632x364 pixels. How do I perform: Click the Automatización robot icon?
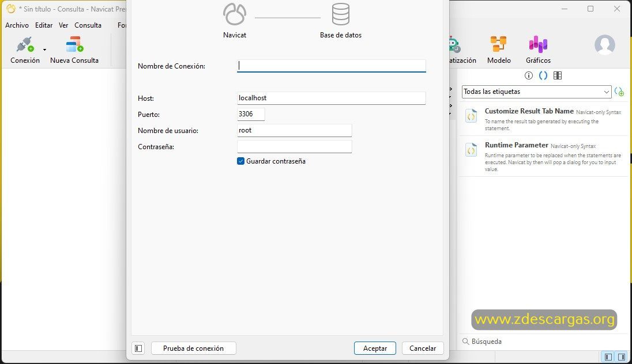coord(454,44)
